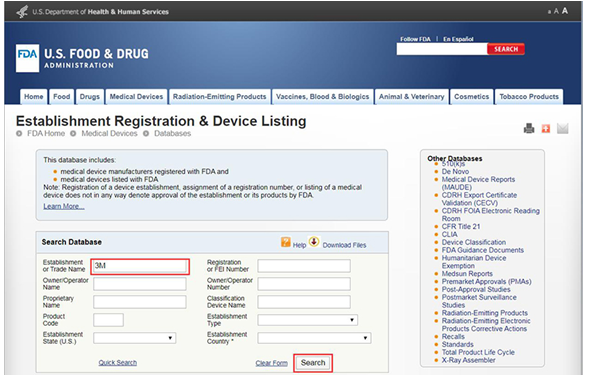This screenshot has width=591, height=386.
Task: Open Premarket Approvals (PMAs) link
Action: 487,282
